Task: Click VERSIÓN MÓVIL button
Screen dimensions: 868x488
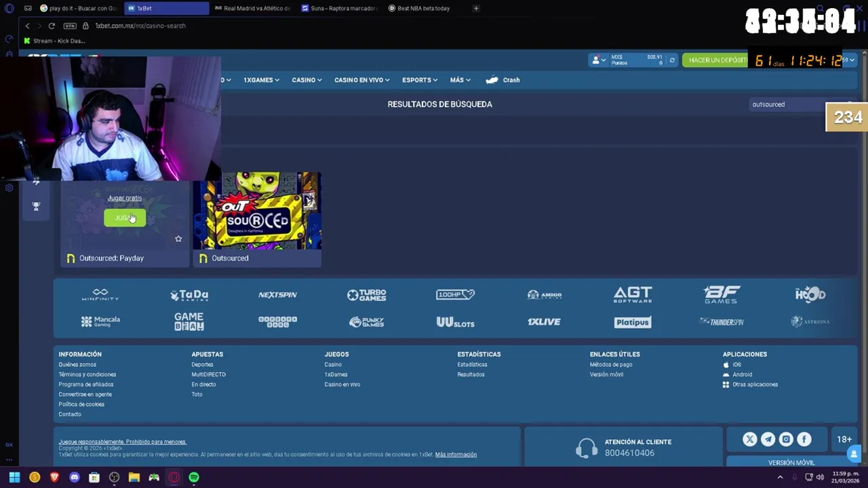Action: [791, 462]
